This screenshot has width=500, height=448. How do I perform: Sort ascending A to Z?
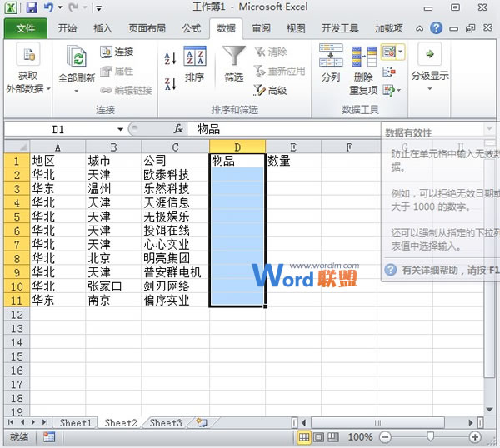[170, 58]
